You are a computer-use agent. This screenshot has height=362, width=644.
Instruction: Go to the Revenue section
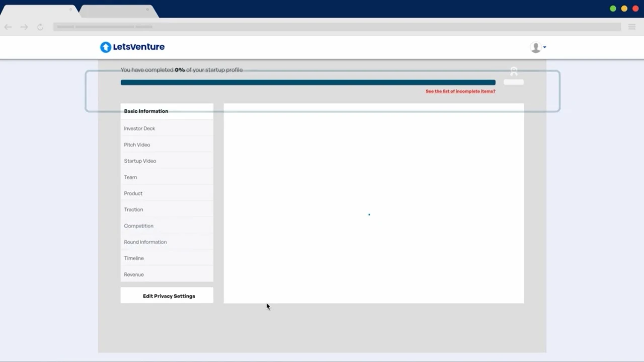coord(134,274)
